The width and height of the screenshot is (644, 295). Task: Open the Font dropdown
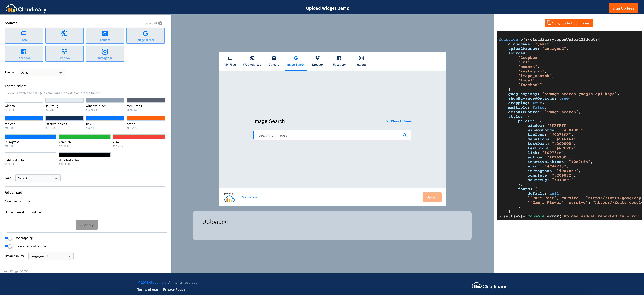38,178
